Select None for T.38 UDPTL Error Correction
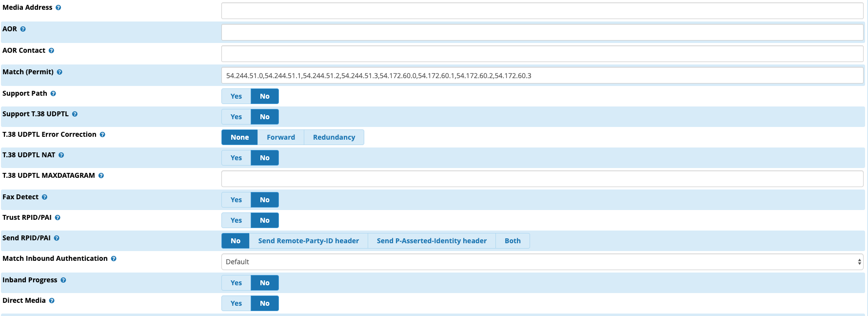This screenshot has height=316, width=868. [x=240, y=137]
